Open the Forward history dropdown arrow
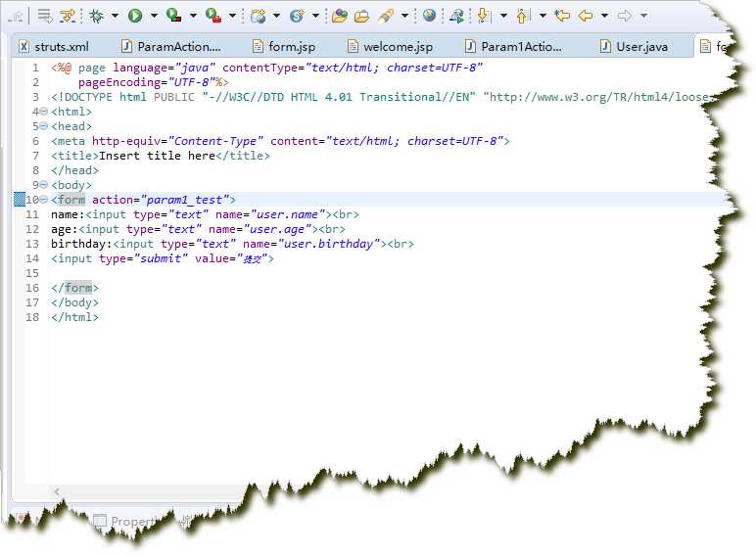Screen dimensions: 756x555 click(x=643, y=16)
